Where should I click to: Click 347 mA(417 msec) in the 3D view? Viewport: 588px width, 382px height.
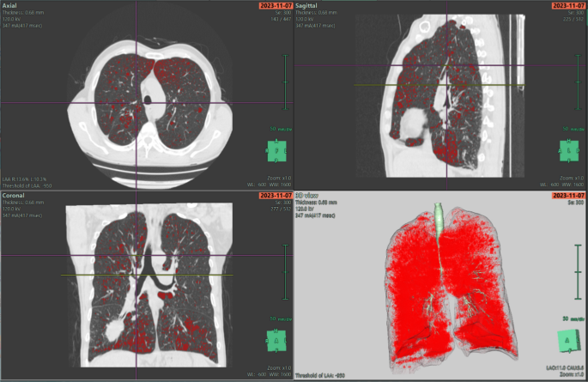click(x=315, y=215)
